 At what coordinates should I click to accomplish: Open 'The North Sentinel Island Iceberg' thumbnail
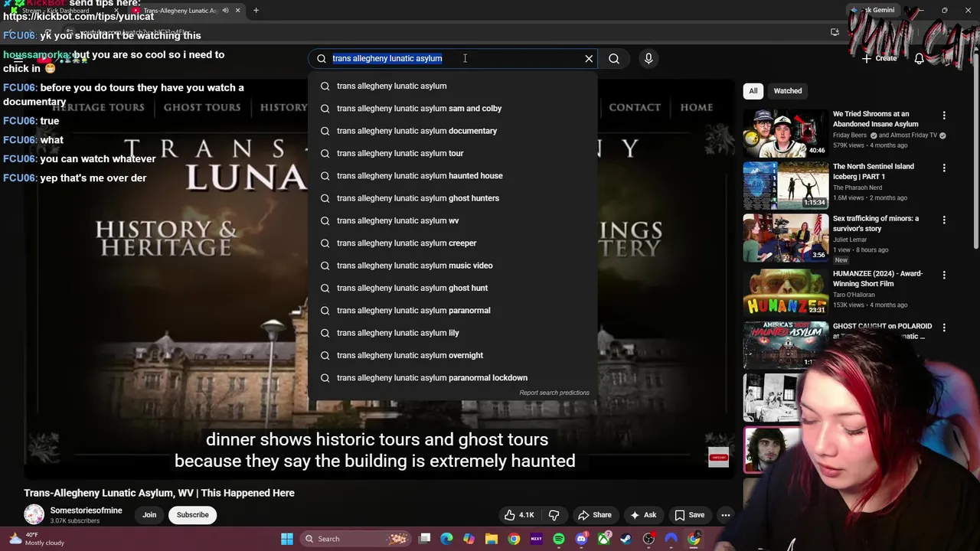(786, 184)
